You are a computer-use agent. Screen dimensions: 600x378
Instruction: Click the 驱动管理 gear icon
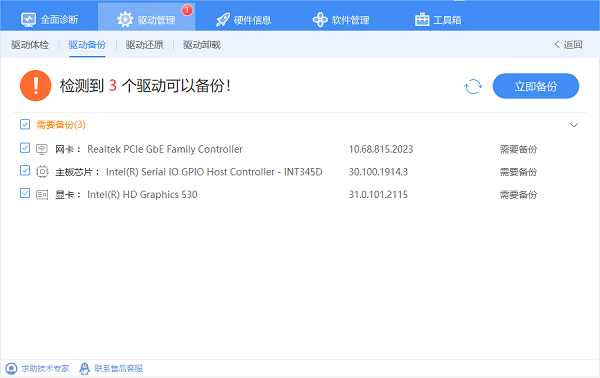pyautogui.click(x=125, y=20)
